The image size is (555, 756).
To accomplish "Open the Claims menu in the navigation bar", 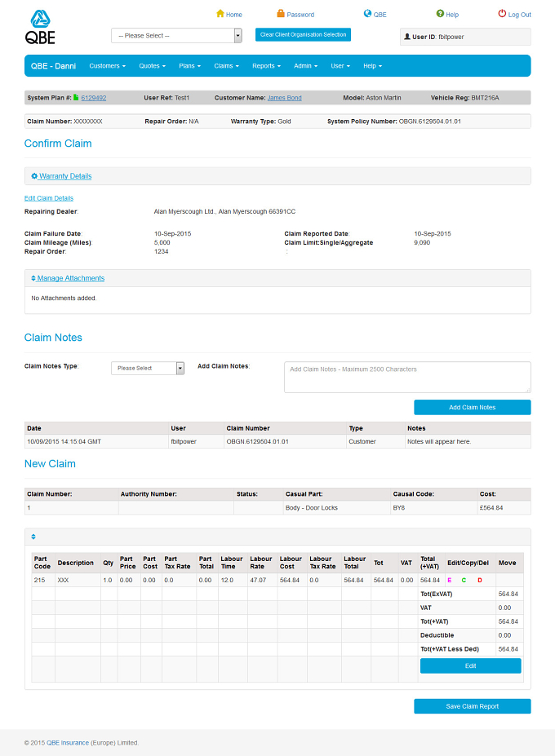I will coord(226,66).
